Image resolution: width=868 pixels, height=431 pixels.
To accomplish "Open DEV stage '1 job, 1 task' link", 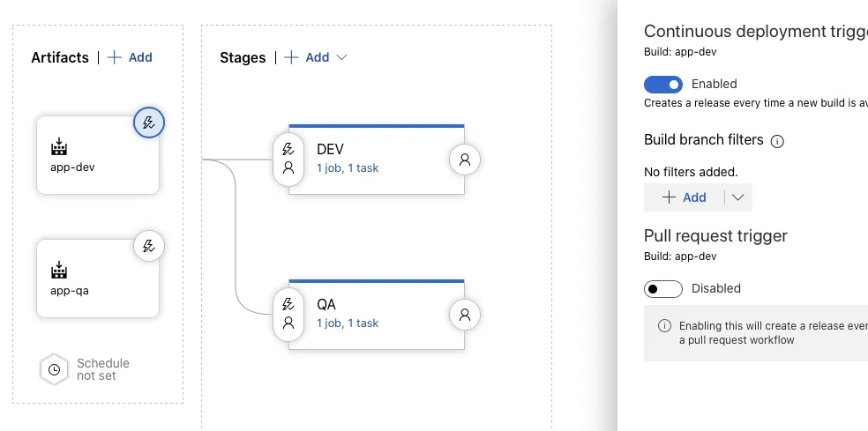I will click(347, 167).
